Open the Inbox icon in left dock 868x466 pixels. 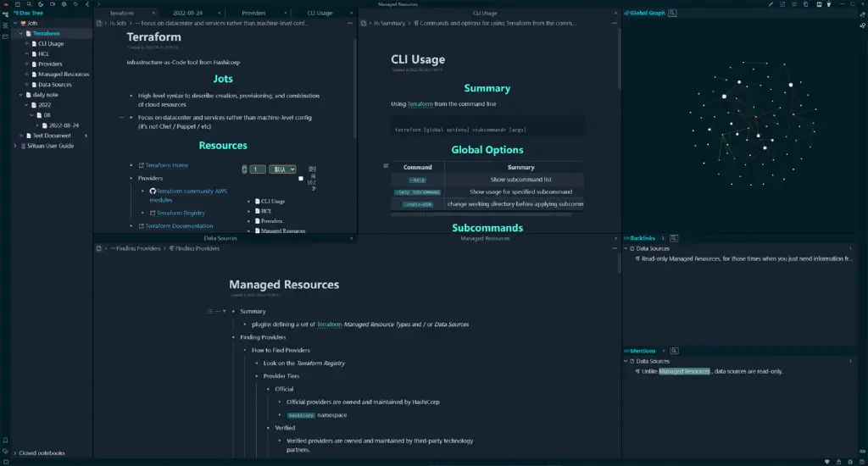tap(5, 36)
